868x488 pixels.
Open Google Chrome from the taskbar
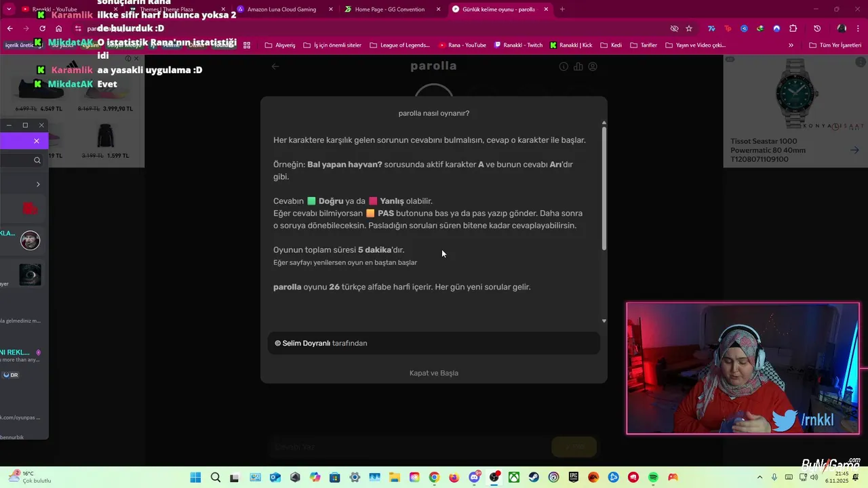(434, 477)
